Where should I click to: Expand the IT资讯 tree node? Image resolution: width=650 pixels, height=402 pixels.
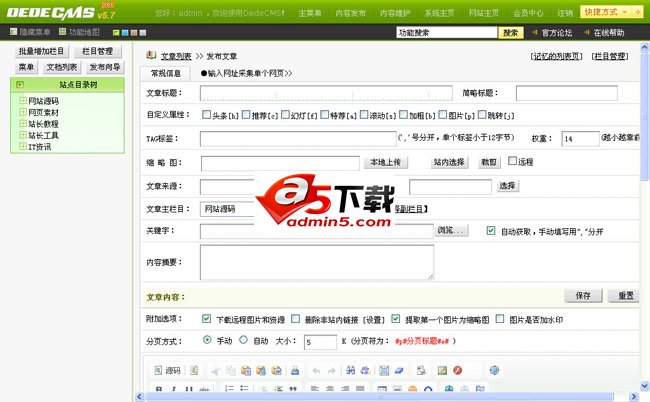coord(23,146)
